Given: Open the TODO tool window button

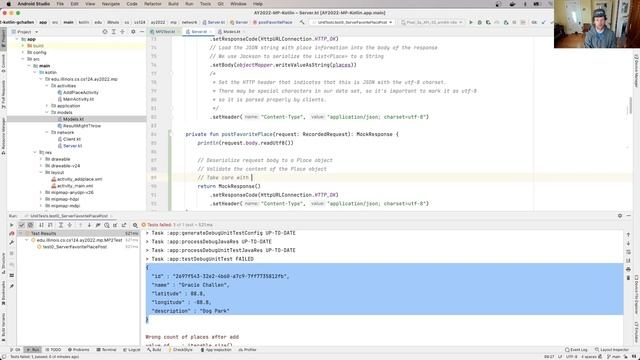Looking at the screenshot, I should coord(53,350).
